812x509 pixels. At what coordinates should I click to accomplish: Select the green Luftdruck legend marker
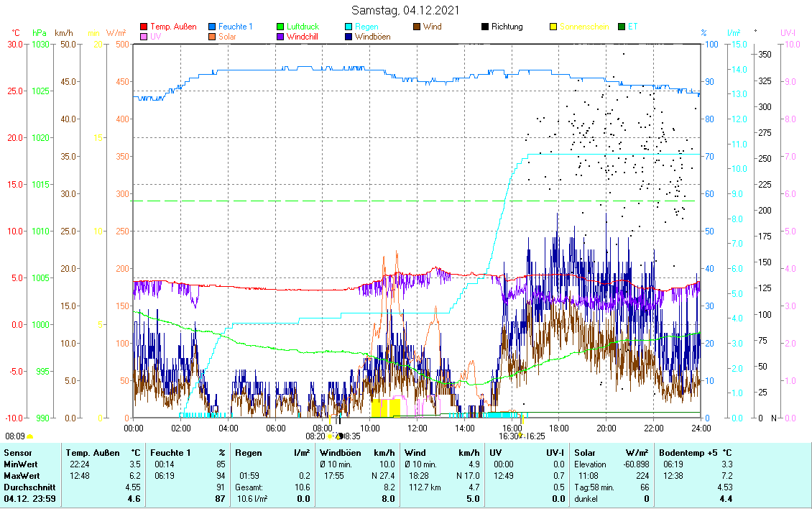point(280,27)
